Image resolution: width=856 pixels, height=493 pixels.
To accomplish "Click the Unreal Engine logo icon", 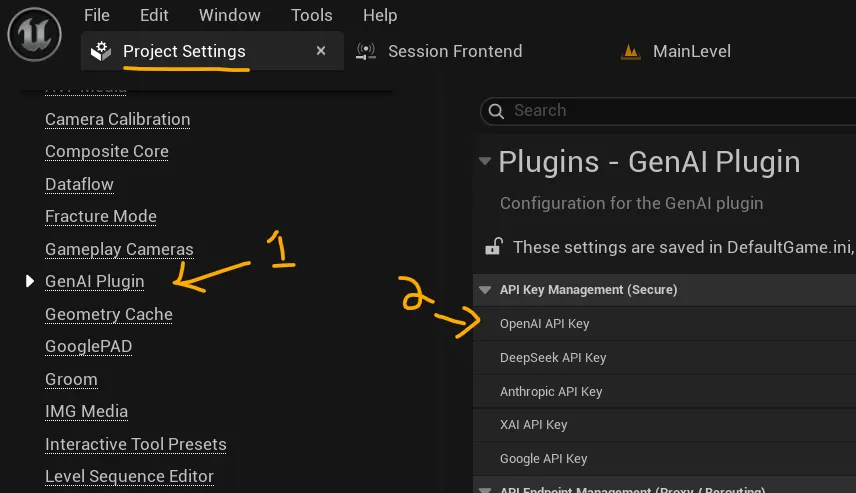I will pyautogui.click(x=34, y=34).
